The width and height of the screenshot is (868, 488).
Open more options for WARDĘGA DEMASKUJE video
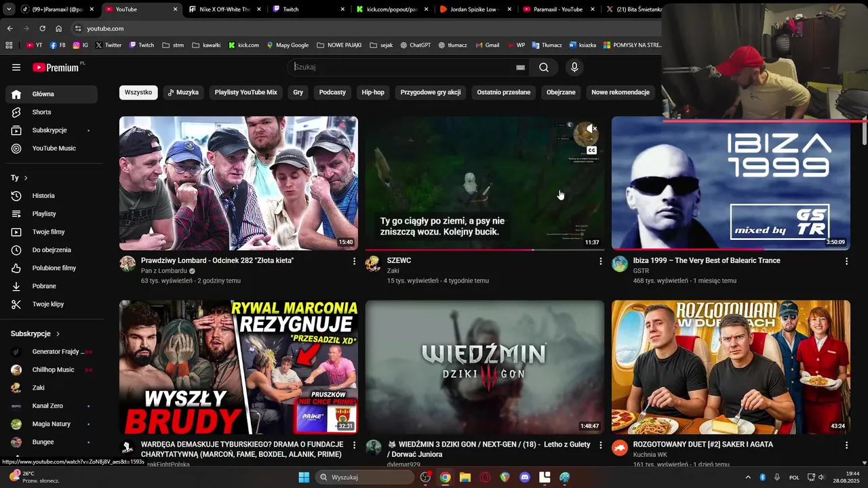pos(354,445)
